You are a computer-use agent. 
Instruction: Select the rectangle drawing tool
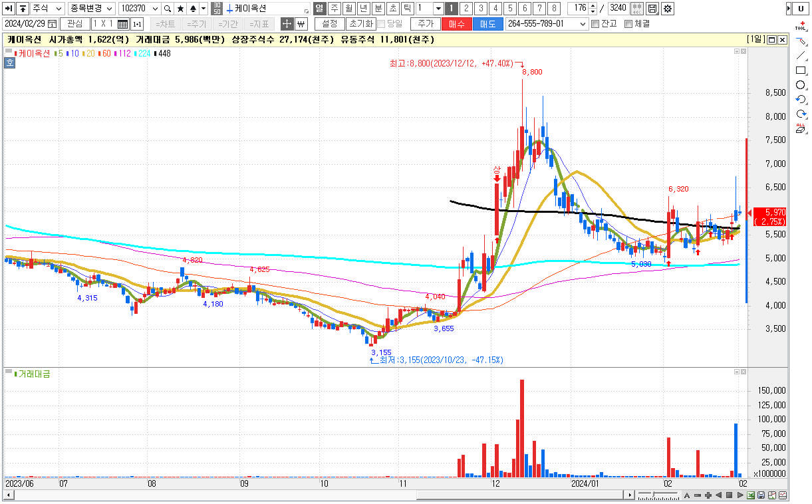click(x=801, y=70)
